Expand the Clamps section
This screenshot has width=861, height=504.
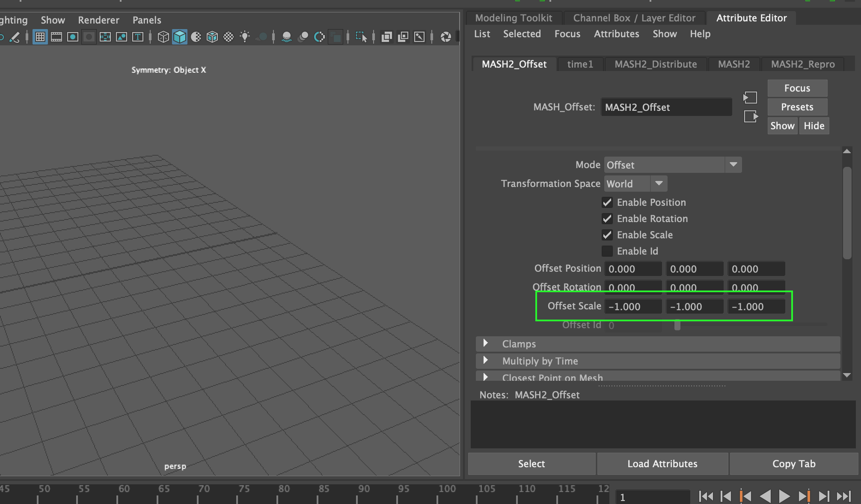pos(486,343)
